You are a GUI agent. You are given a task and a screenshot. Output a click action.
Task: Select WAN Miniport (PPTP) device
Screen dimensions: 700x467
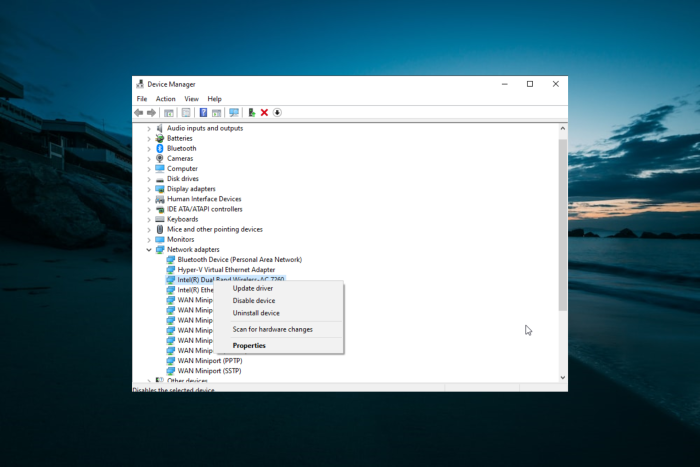[210, 361]
